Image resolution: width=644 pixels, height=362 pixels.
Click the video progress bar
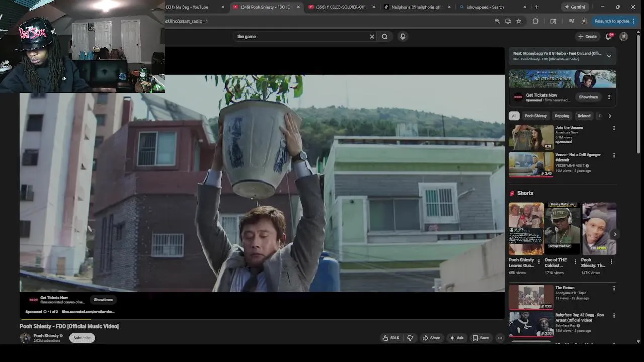click(x=262, y=319)
